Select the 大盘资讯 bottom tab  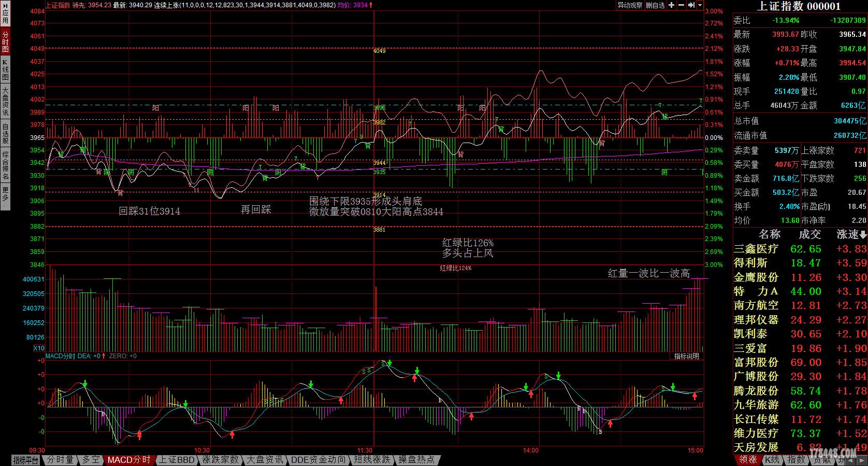tap(265, 460)
